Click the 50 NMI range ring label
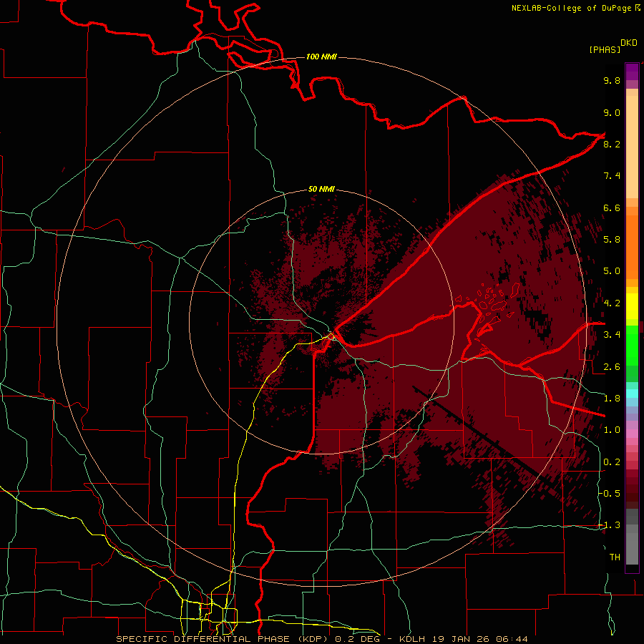This screenshot has width=644, height=644. pos(321,190)
